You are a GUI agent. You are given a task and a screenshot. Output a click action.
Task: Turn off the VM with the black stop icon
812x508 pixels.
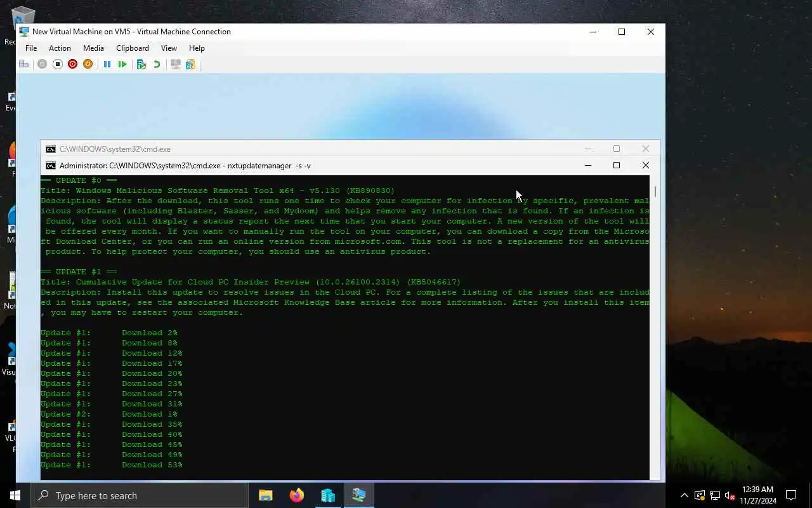pyautogui.click(x=57, y=64)
